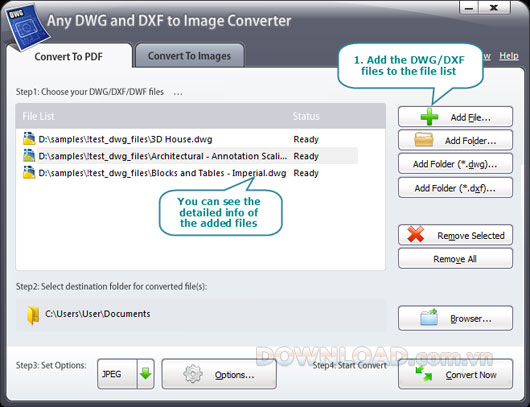
Task: Select the Architectural - Annotation Scali... file row
Action: (190, 156)
